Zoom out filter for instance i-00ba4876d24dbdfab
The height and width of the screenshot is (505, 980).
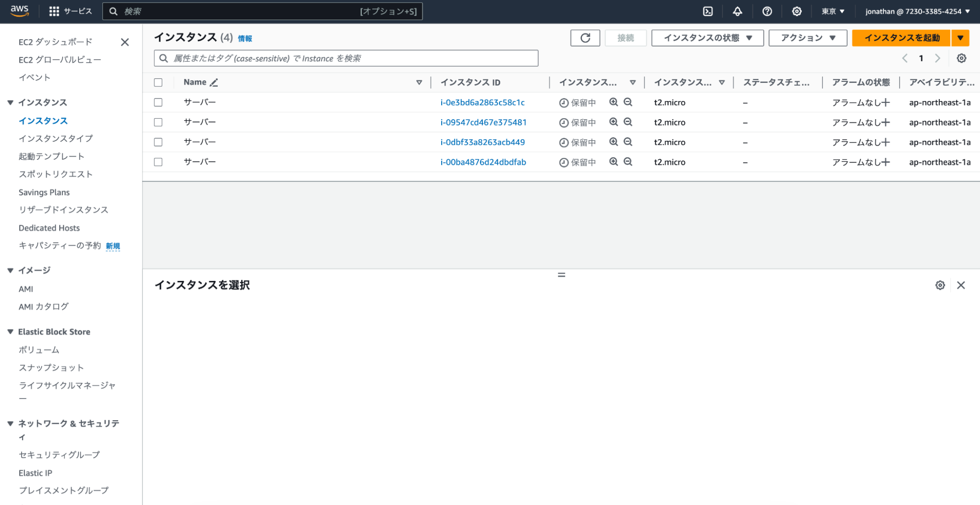click(628, 162)
